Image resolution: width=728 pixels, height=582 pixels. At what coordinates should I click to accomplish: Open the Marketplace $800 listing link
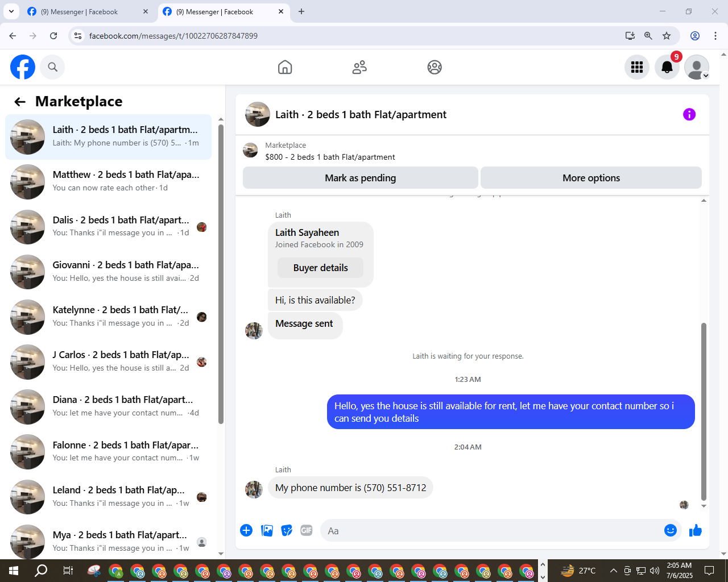pyautogui.click(x=330, y=157)
